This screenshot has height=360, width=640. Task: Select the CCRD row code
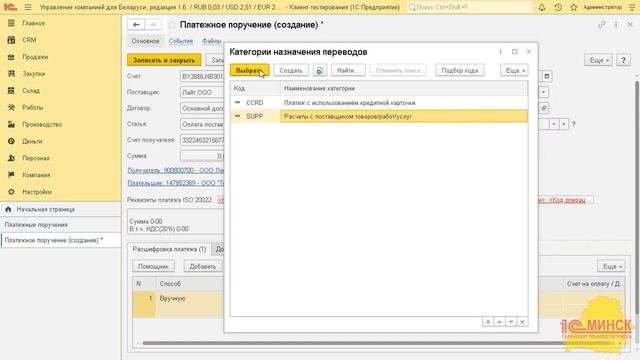(255, 103)
